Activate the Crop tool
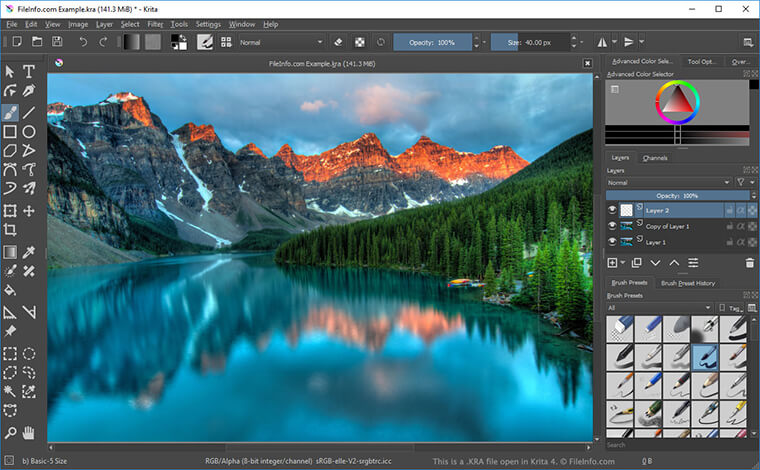The height and width of the screenshot is (470, 760). tap(10, 231)
